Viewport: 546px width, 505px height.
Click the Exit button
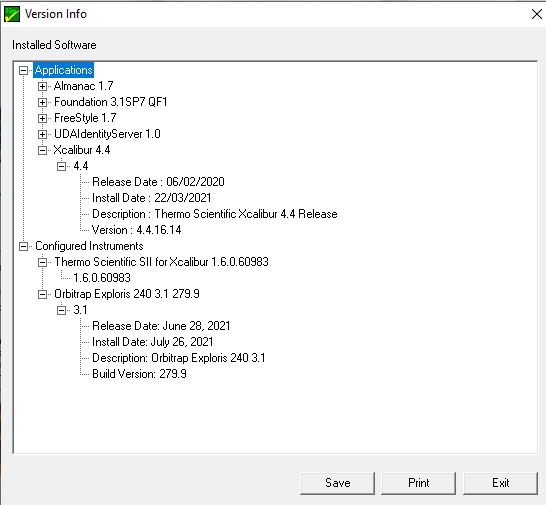coord(500,483)
